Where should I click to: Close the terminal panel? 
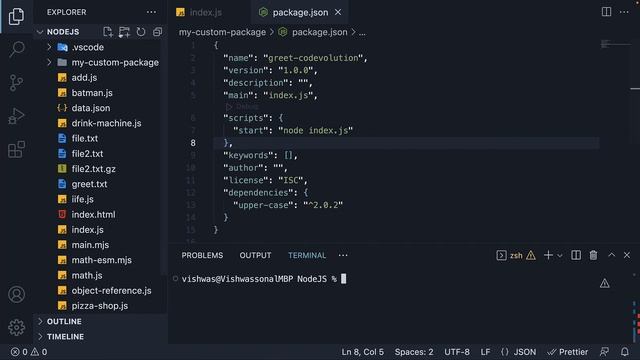pos(627,255)
